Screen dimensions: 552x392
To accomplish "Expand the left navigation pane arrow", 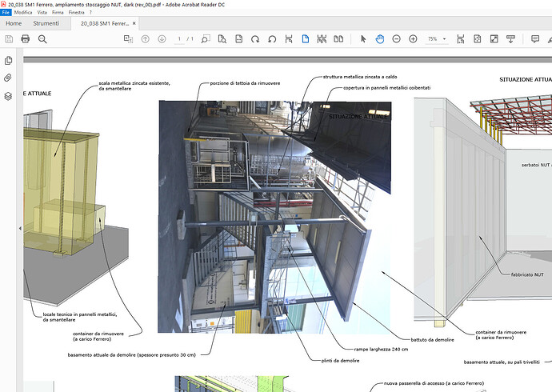I will pyautogui.click(x=20, y=228).
